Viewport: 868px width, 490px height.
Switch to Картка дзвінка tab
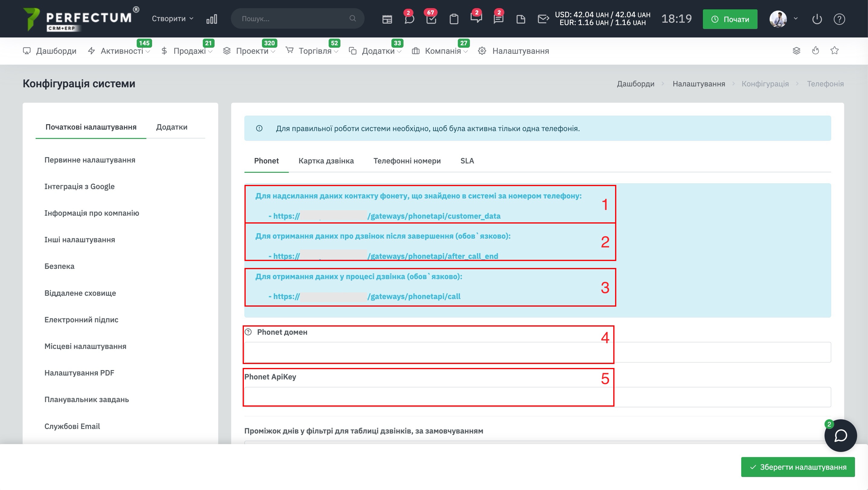pyautogui.click(x=326, y=161)
